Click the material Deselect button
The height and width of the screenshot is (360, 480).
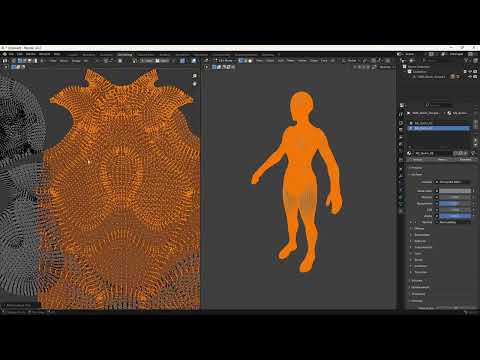pyautogui.click(x=465, y=160)
